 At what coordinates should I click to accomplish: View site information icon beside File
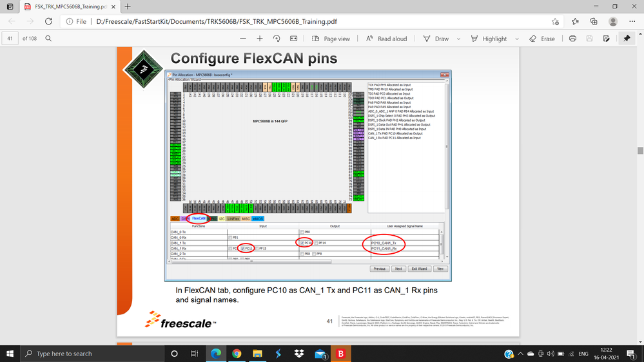tap(70, 21)
